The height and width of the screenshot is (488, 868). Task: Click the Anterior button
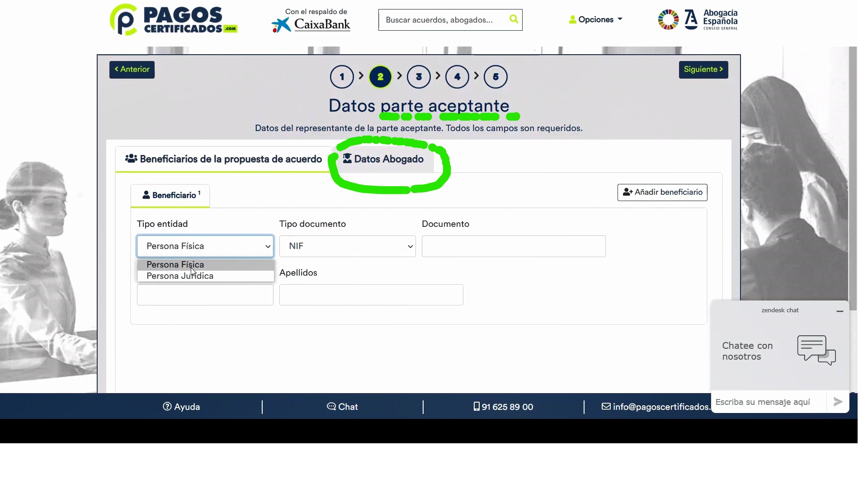tap(132, 70)
